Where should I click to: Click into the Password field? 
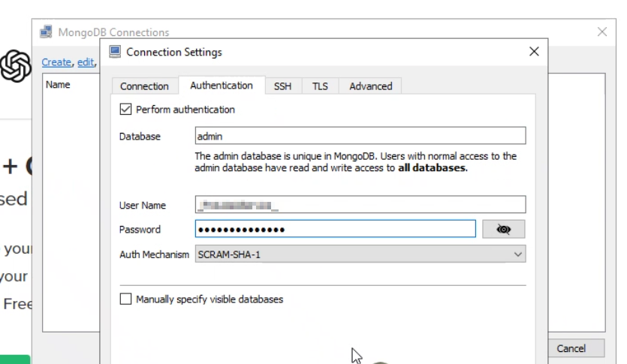[x=336, y=229]
